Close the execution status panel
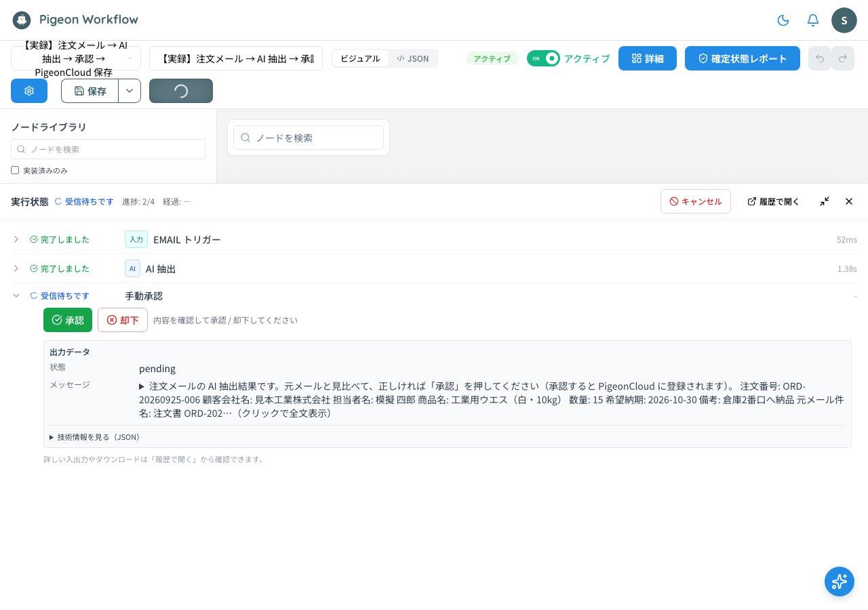The image size is (868, 610). pos(849,201)
